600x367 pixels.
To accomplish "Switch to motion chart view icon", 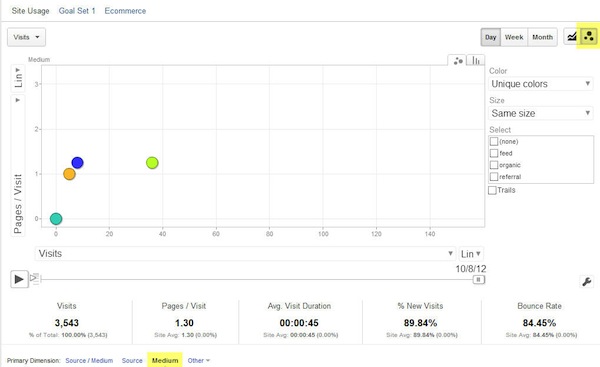I will click(x=589, y=37).
